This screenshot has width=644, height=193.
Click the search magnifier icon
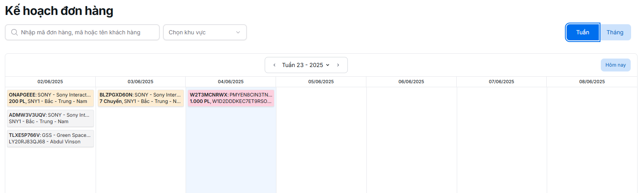pos(15,32)
